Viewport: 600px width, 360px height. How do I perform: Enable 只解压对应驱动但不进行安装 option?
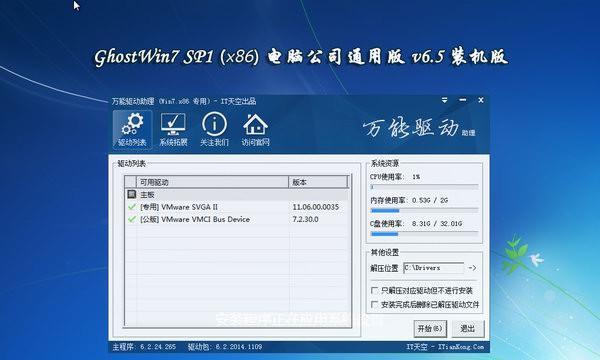click(374, 291)
